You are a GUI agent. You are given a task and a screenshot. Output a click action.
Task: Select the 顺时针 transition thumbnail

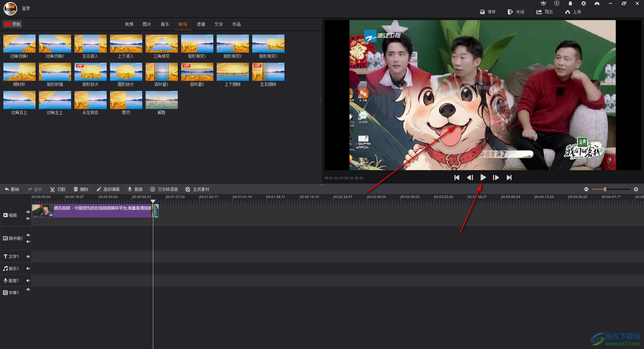click(19, 72)
